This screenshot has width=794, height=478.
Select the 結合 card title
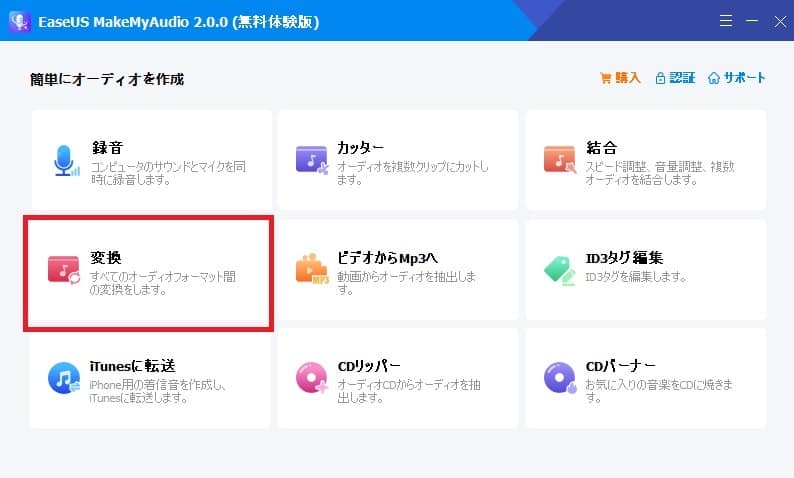(601, 147)
